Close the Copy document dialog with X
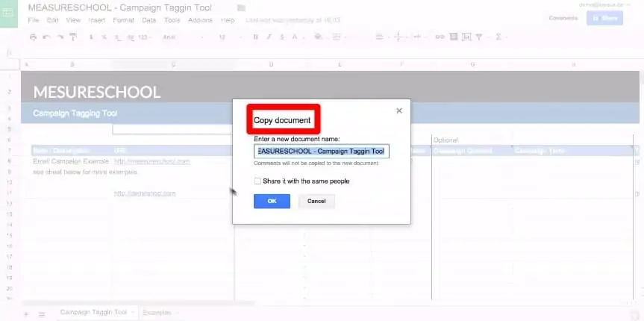 (x=398, y=110)
